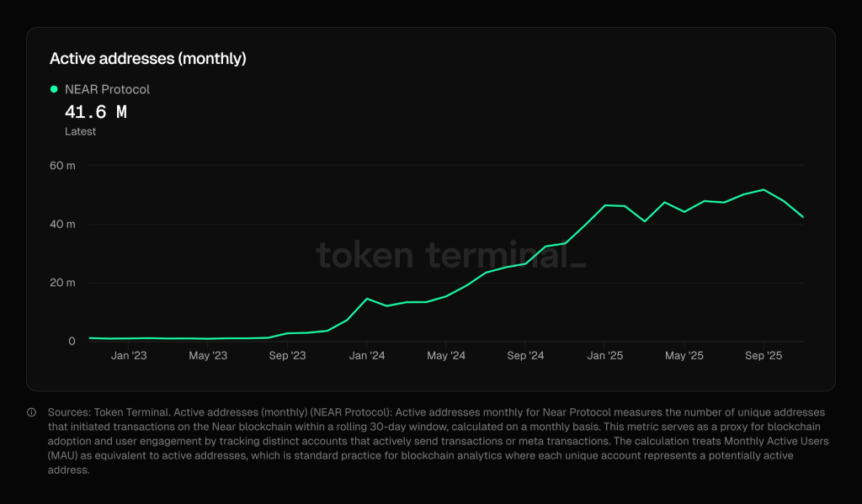This screenshot has width=862, height=504.
Task: Click the May '23 x-axis label
Action: pos(208,356)
